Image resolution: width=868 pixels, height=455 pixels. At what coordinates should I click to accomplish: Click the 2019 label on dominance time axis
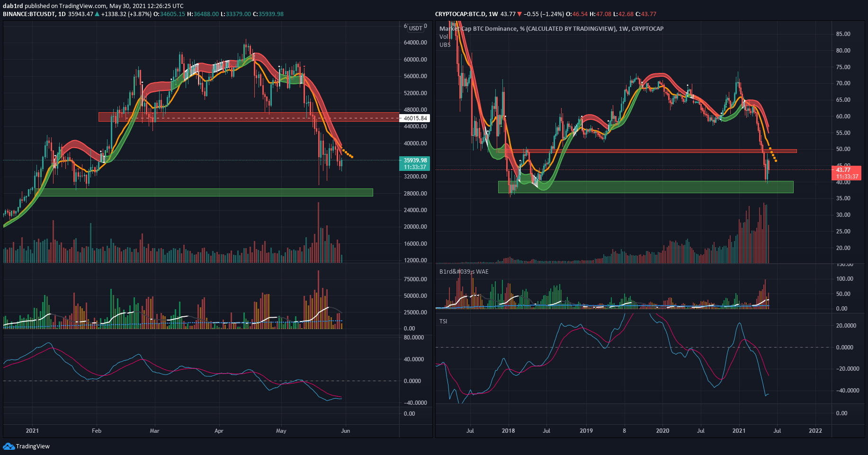pos(586,431)
